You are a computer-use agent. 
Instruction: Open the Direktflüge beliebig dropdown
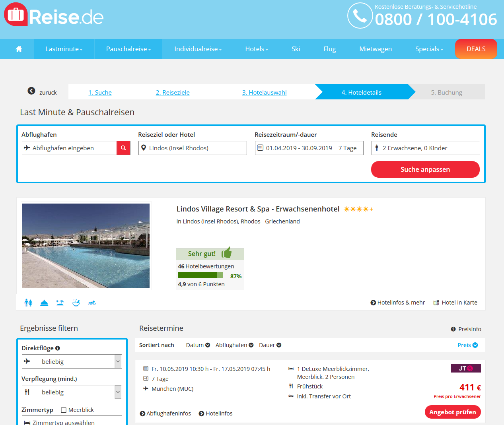point(72,361)
